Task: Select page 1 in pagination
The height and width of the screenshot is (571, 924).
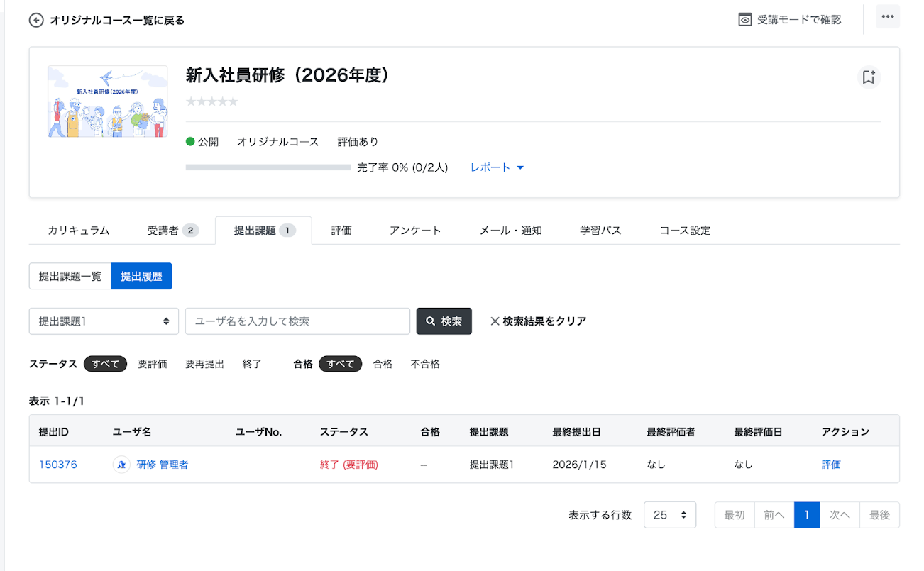Action: (807, 515)
